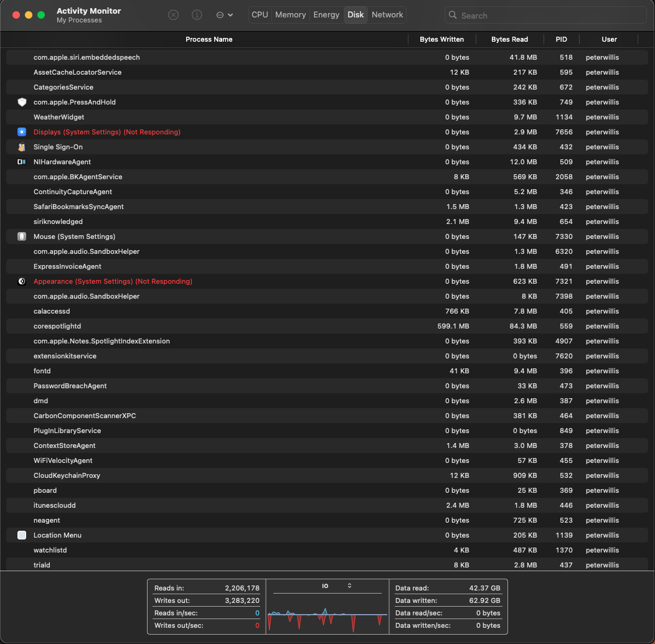Click the Single Sign-On app icon
Viewport: 655px width, 644px height.
click(22, 147)
